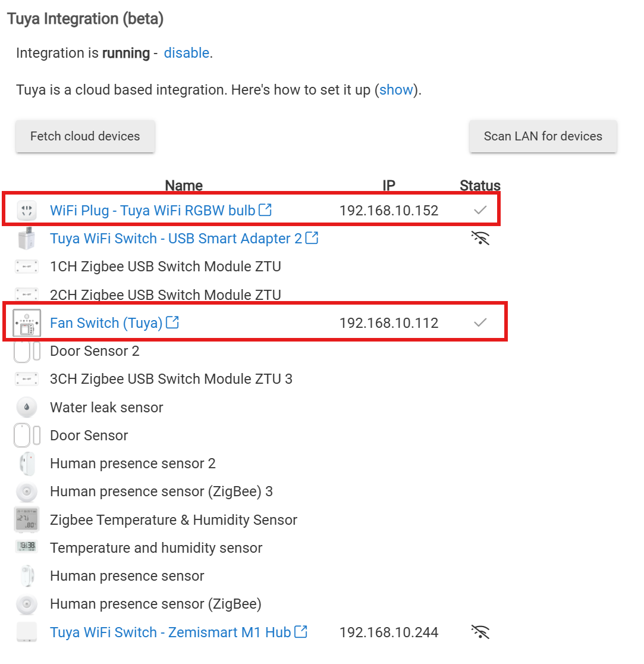Click the WiFi Plug device thumbnail icon
Image resolution: width=644 pixels, height=664 pixels.
point(26,210)
